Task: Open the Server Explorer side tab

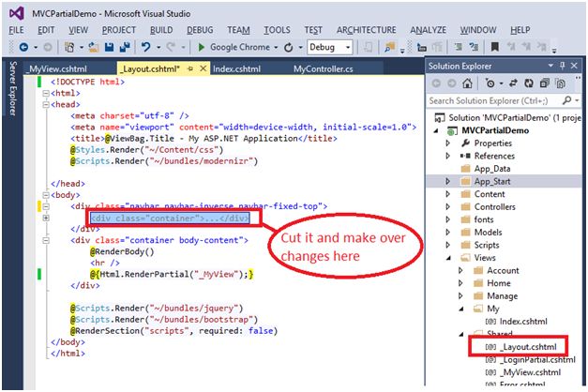Action: [13, 88]
